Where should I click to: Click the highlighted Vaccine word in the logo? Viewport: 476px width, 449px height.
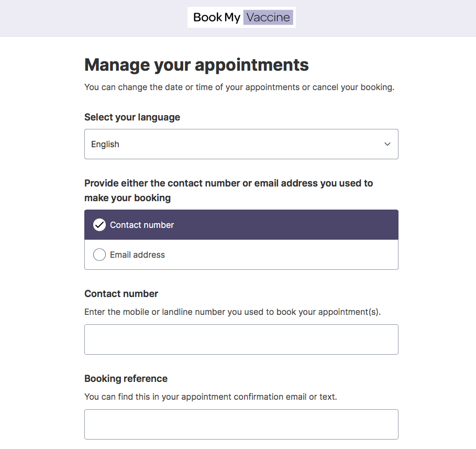268,17
